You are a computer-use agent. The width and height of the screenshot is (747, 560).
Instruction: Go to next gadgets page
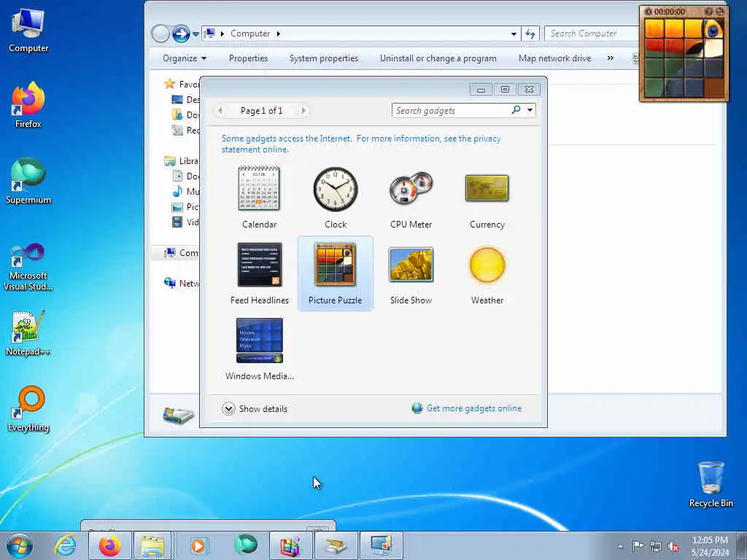point(303,111)
